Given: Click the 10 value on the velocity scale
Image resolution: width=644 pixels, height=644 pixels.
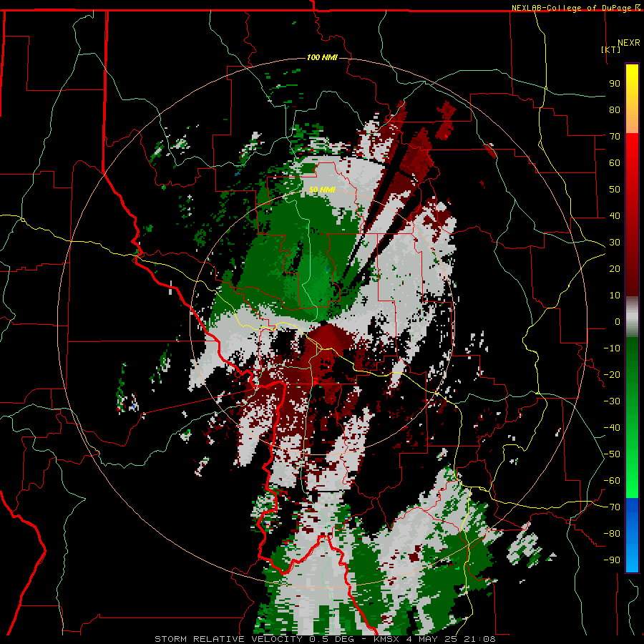Looking at the screenshot, I should [615, 296].
